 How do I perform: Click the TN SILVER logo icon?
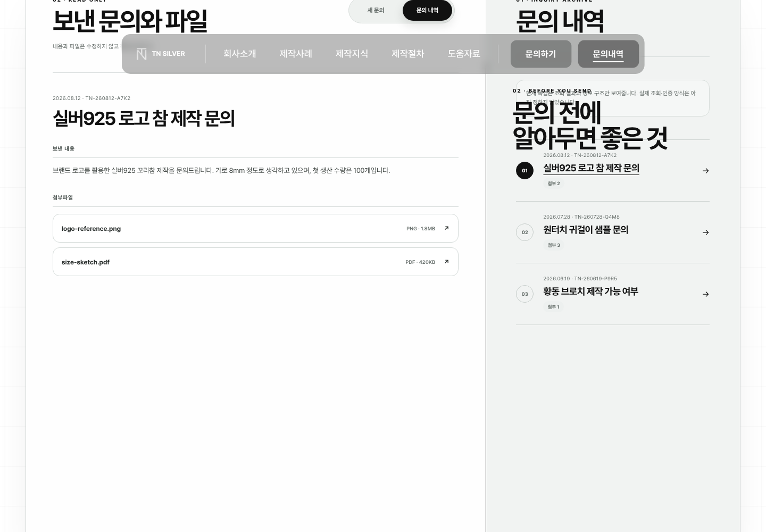(x=141, y=54)
